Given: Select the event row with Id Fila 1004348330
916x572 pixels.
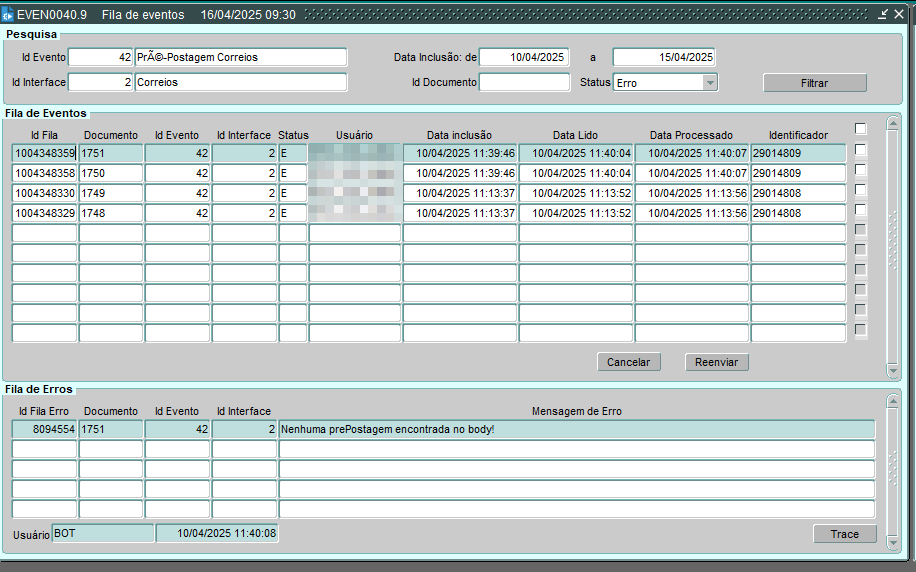Looking at the screenshot, I should tap(45, 193).
